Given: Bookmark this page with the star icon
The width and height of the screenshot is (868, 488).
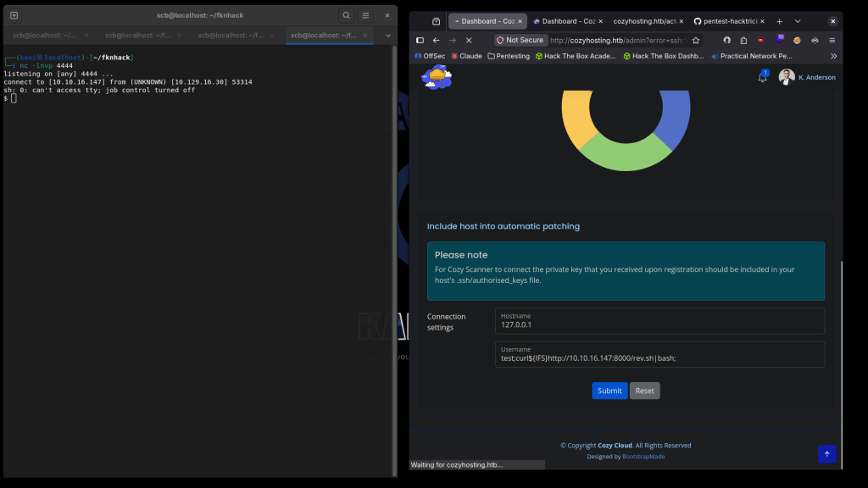Looking at the screenshot, I should click(696, 40).
